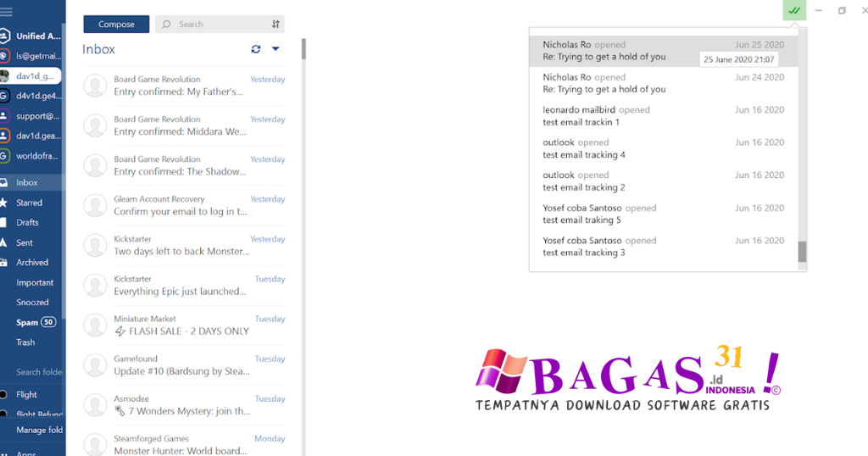This screenshot has width=868, height=456.
Task: Select the Unified Account entry
Action: [31, 36]
